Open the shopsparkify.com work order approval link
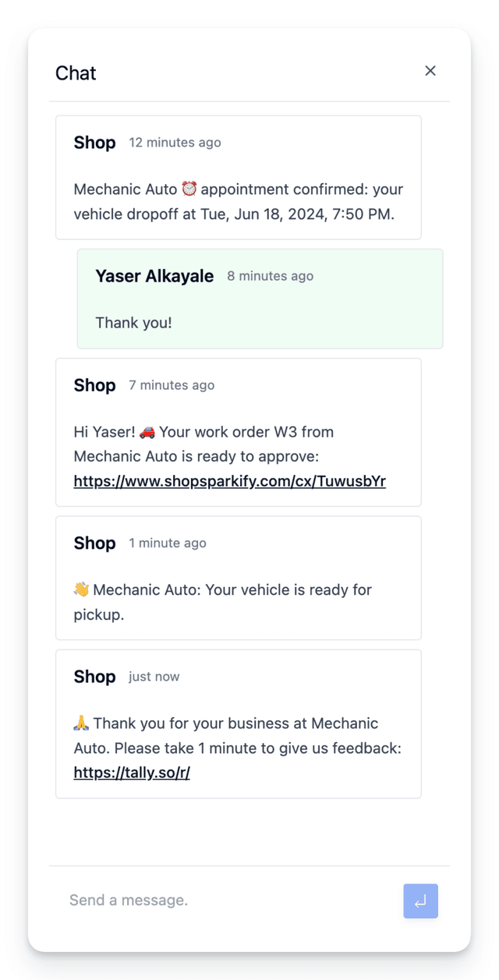This screenshot has width=499, height=980. coord(229,481)
